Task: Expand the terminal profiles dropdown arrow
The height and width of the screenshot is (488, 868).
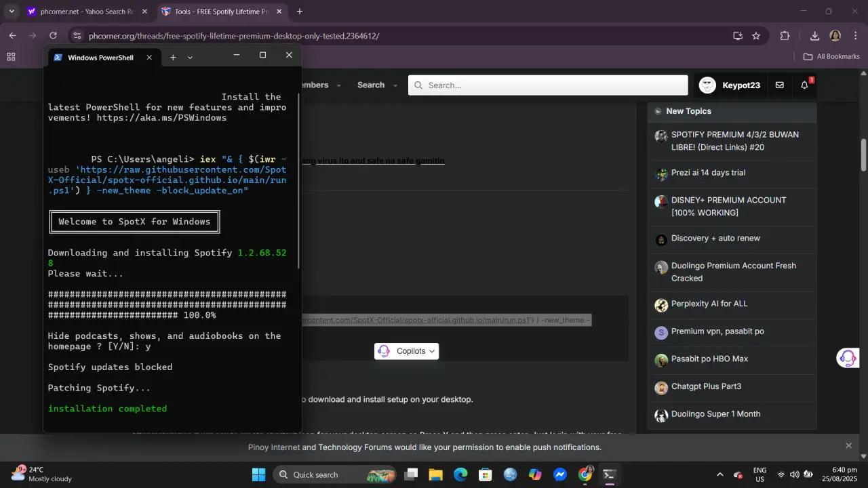Action: point(190,58)
